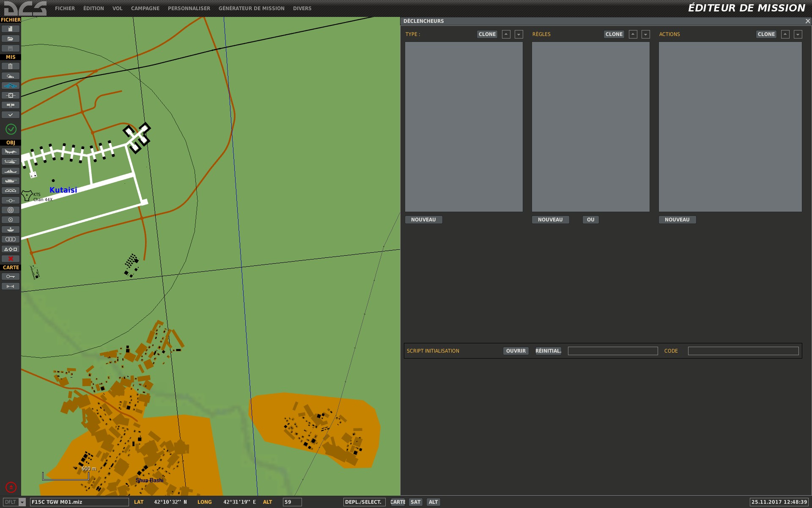Click Clone button in Règles column
This screenshot has height=508, width=812.
(614, 34)
